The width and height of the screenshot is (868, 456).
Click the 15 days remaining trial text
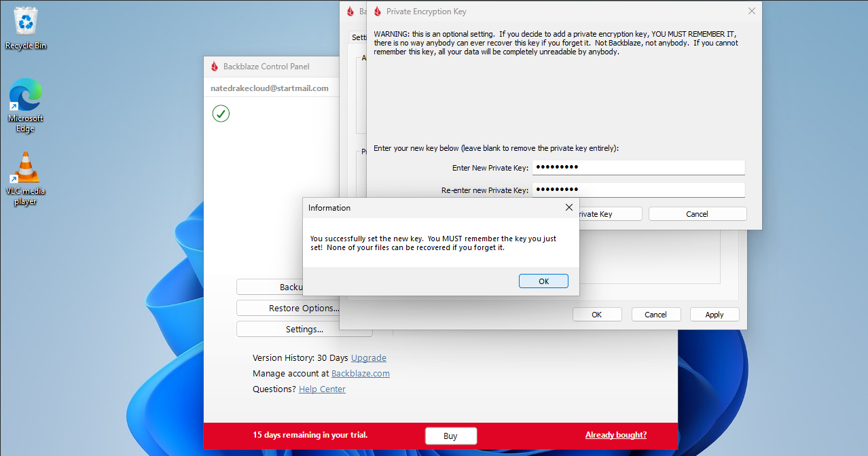(x=310, y=435)
